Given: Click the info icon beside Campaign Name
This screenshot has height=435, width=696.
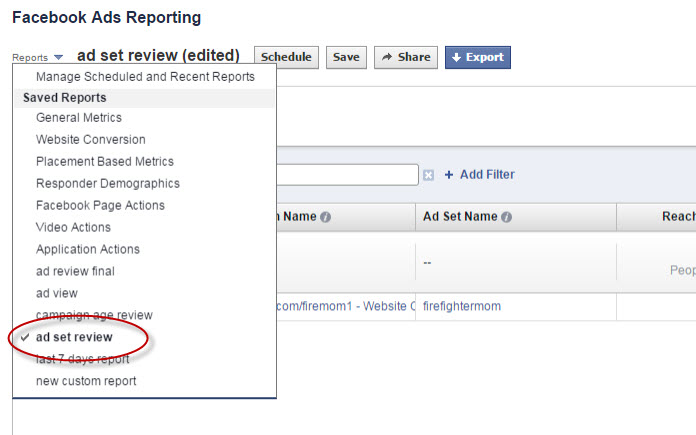Looking at the screenshot, I should coord(325,217).
